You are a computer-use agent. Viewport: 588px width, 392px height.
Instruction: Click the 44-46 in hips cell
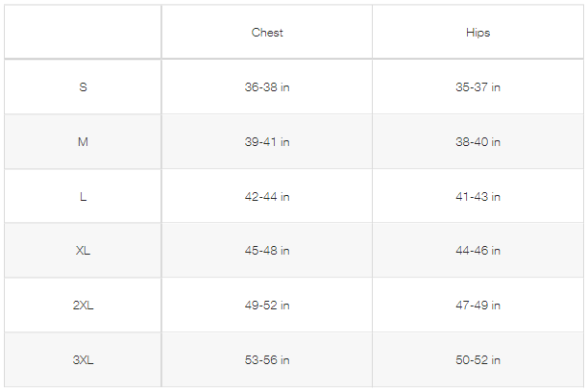[478, 251]
